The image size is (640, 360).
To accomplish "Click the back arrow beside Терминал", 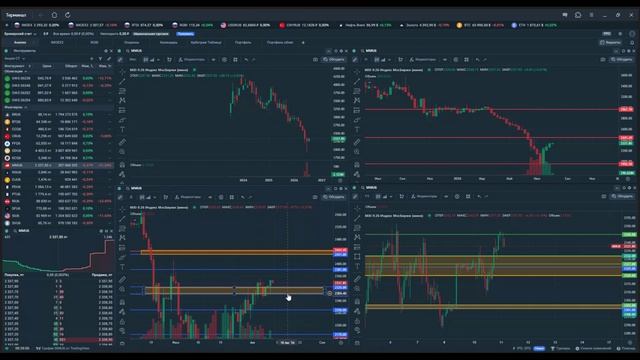I will (41, 15).
